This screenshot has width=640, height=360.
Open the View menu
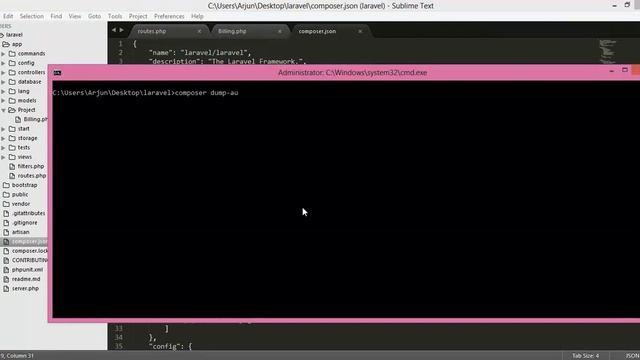75,16
